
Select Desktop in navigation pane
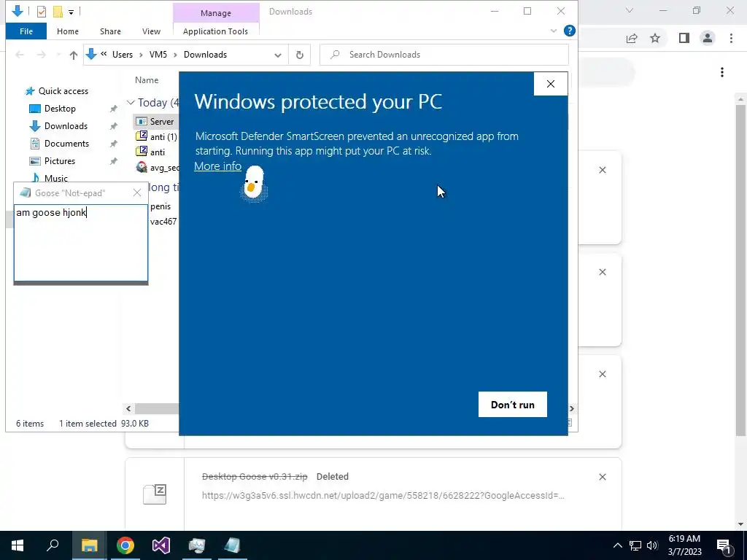click(x=53, y=109)
